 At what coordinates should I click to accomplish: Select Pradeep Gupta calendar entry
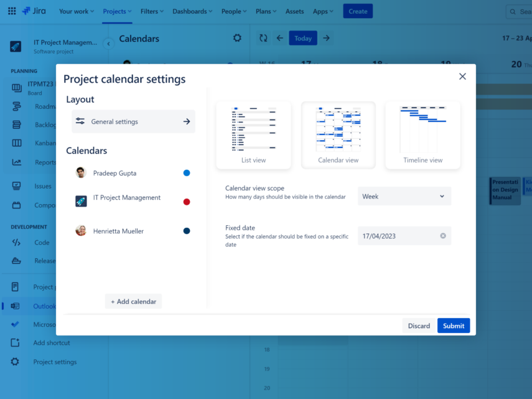[x=133, y=173]
